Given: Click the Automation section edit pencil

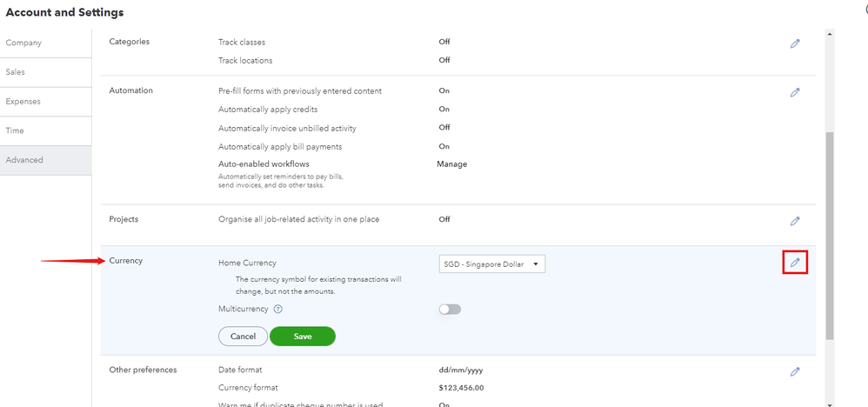Looking at the screenshot, I should click(x=795, y=92).
